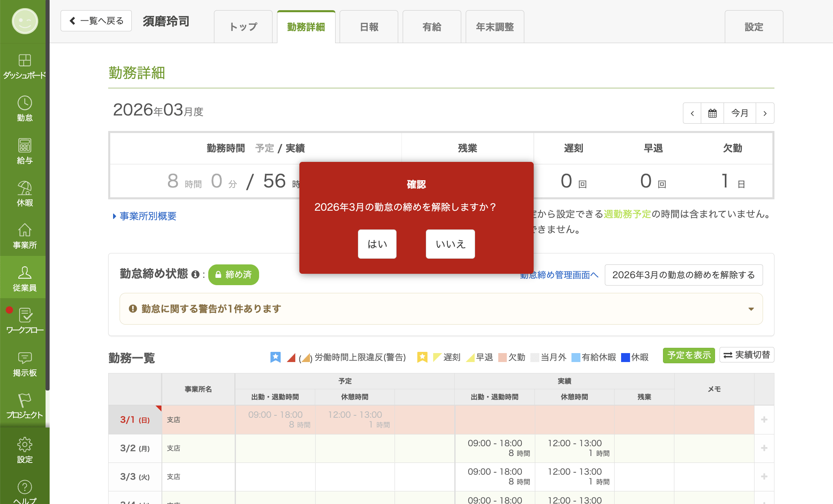Open the Dashboard sidebar icon

24,61
